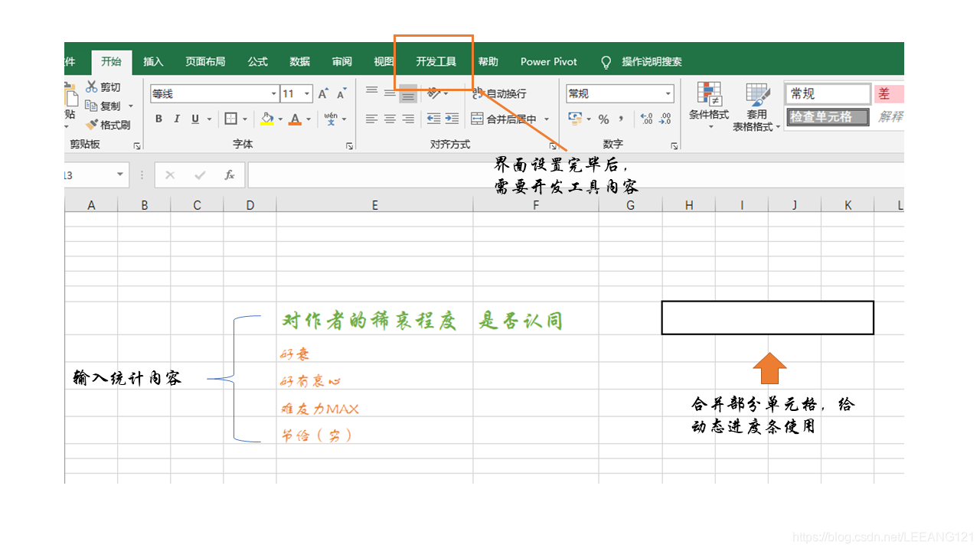
Task: Click Merge and Center (合并后居中)
Action: pos(505,119)
